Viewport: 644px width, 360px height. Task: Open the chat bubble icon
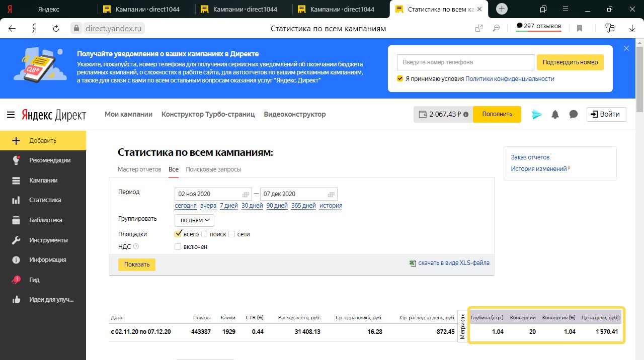(x=573, y=115)
